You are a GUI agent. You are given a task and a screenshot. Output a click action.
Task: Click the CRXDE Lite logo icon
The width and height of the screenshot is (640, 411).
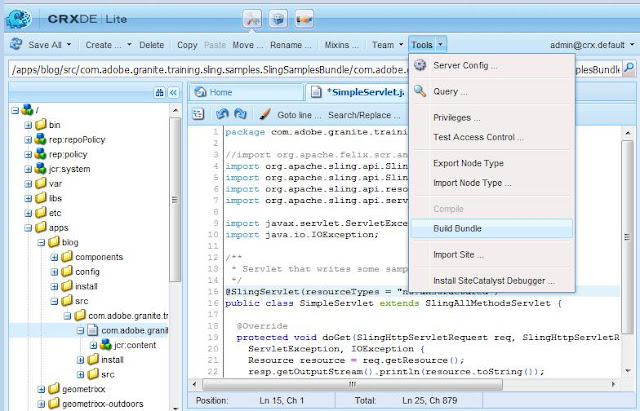pos(19,19)
